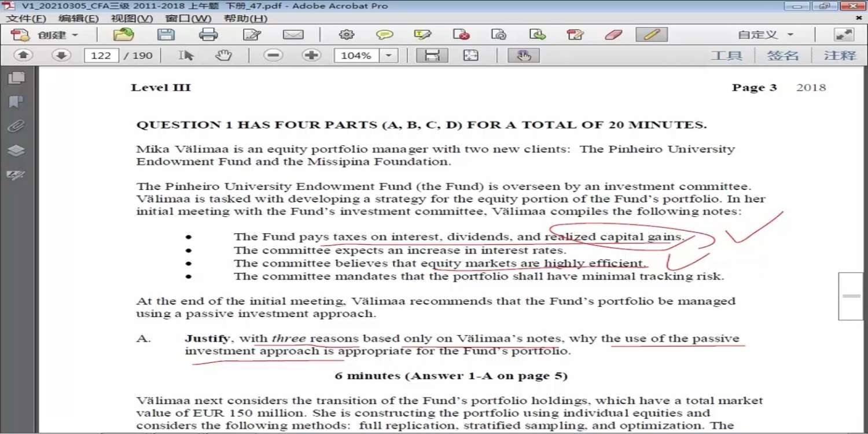The height and width of the screenshot is (434, 868).
Task: Show the page thumbnails panel
Action: [x=16, y=78]
